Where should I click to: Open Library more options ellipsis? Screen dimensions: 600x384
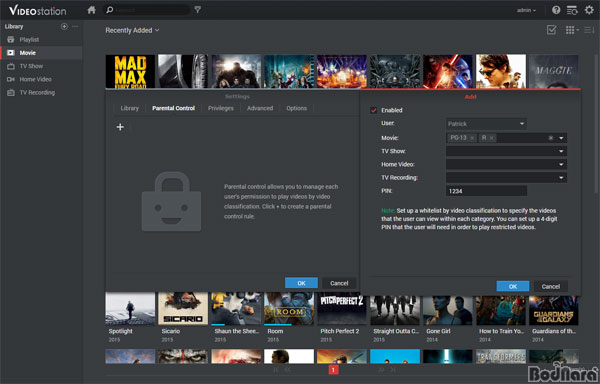[75, 26]
